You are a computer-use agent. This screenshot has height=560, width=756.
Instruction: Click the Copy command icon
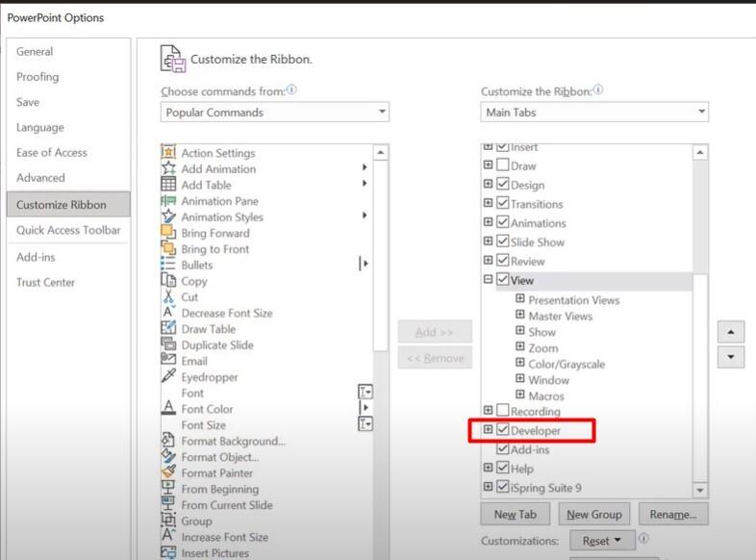[168, 280]
